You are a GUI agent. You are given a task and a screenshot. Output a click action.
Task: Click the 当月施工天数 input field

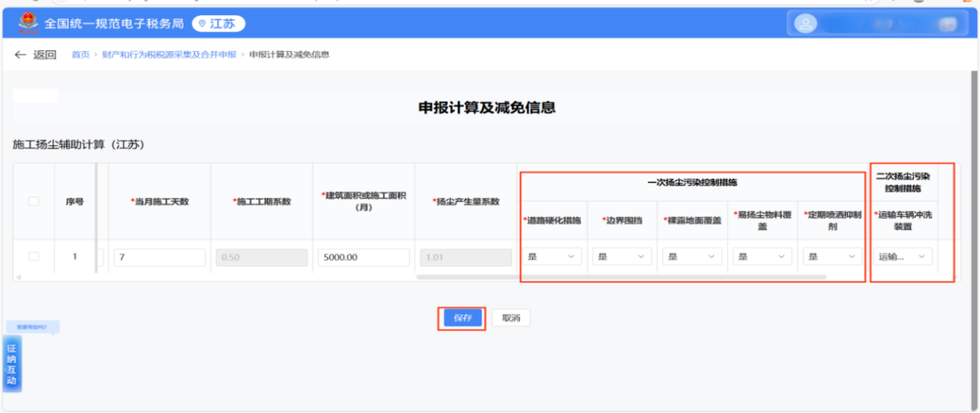coord(159,258)
